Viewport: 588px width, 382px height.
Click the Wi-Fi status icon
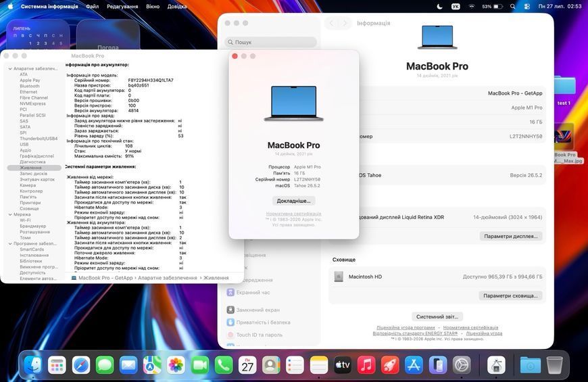coord(472,6)
